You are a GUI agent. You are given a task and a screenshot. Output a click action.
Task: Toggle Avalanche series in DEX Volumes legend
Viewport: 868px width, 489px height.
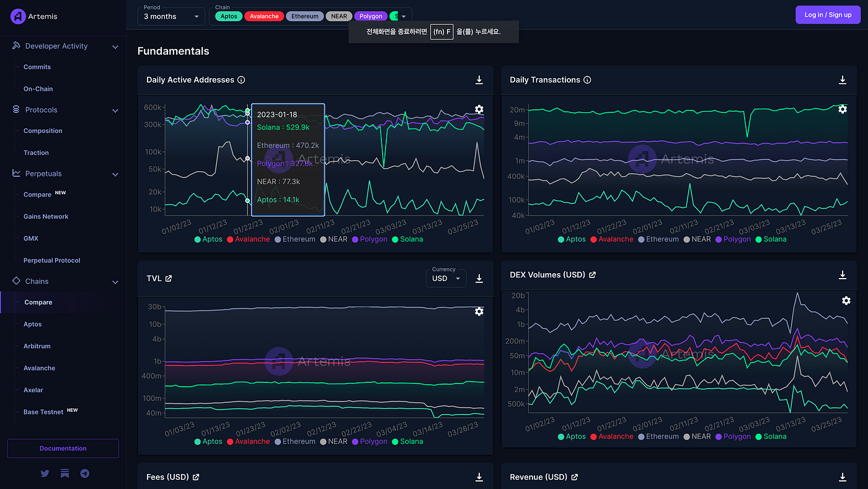click(612, 436)
